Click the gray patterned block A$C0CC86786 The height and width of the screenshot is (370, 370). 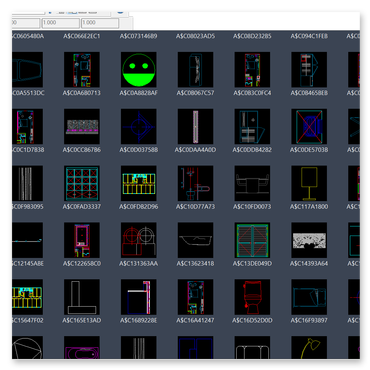82,127
